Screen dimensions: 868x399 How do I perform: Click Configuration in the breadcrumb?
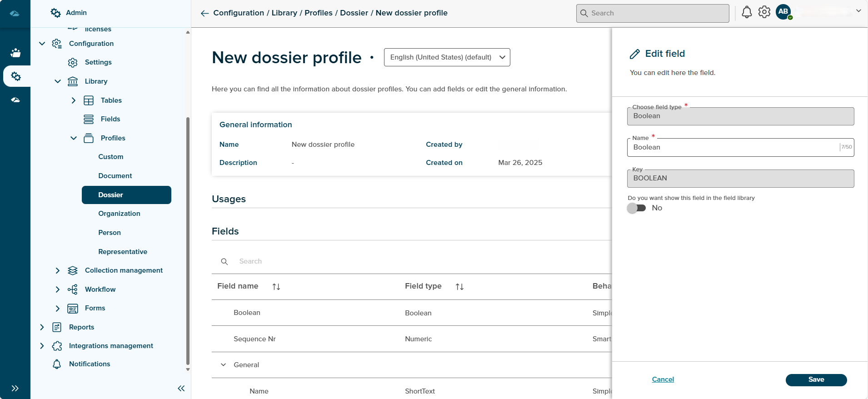point(239,13)
